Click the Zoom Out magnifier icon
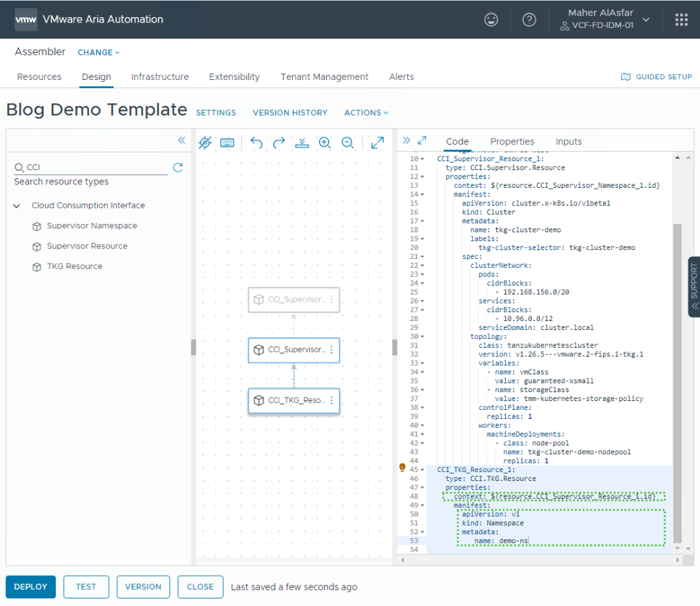Image resolution: width=700 pixels, height=606 pixels. 348,143
